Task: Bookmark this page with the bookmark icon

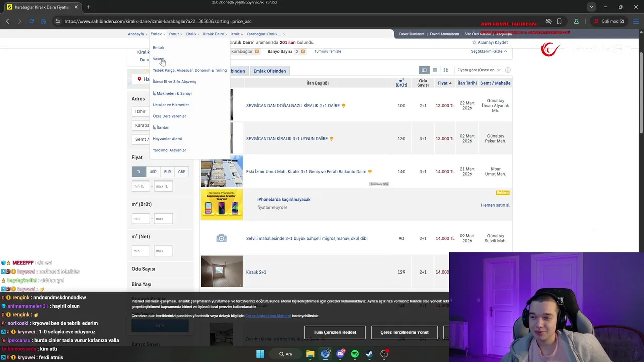Action: coord(559,21)
